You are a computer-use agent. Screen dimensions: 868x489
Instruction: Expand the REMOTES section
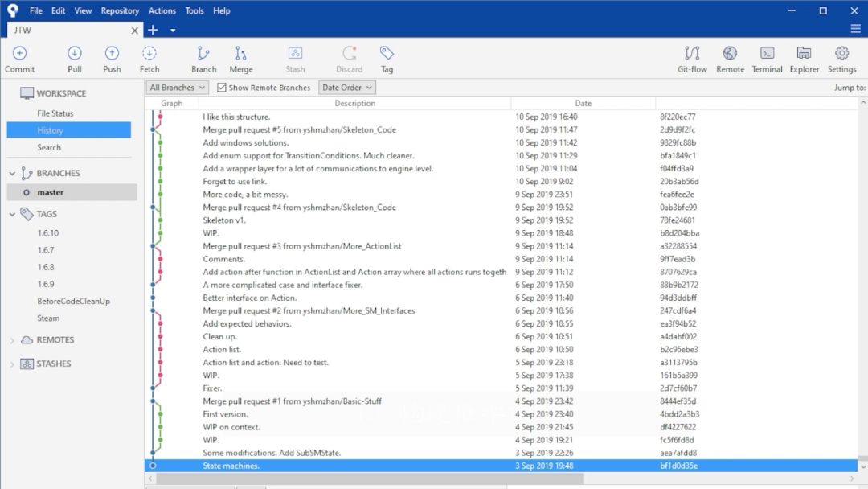point(12,340)
